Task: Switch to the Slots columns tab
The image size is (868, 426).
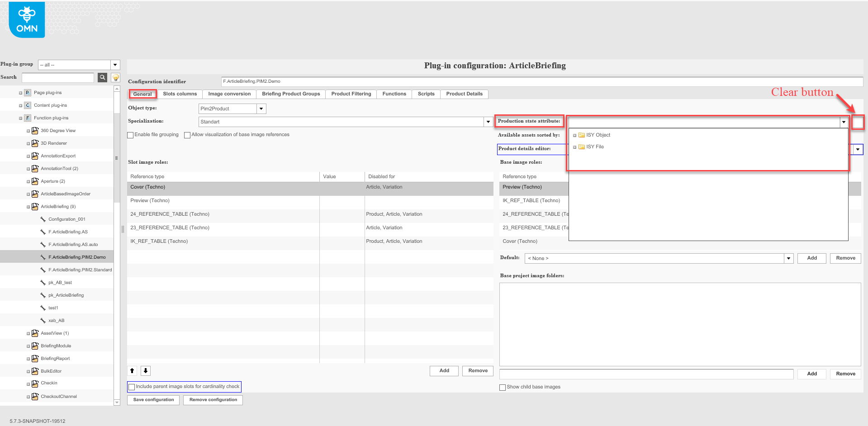Action: tap(179, 94)
